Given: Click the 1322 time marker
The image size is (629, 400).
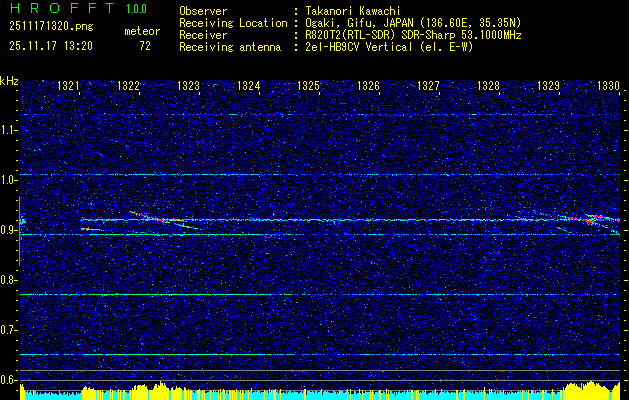Looking at the screenshot, I should tap(128, 85).
